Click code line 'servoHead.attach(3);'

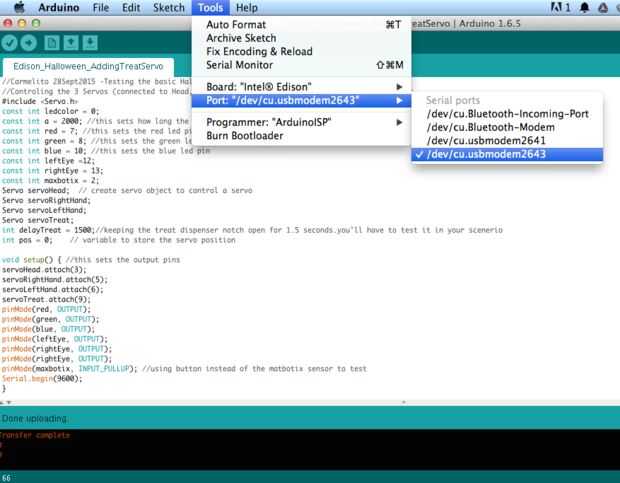pos(44,270)
